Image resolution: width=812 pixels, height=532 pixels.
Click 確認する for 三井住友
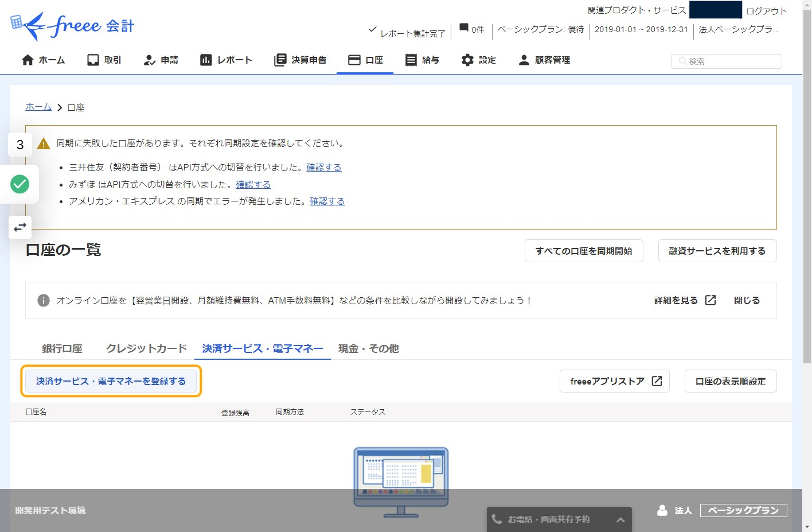(x=324, y=167)
